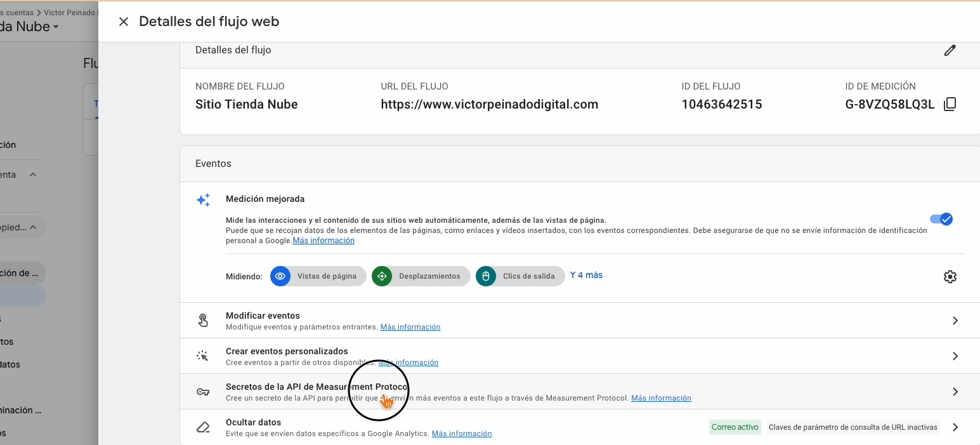Viewport: 980px width, 445px height.
Task: Select the Desplazamientos chip
Action: pyautogui.click(x=421, y=276)
